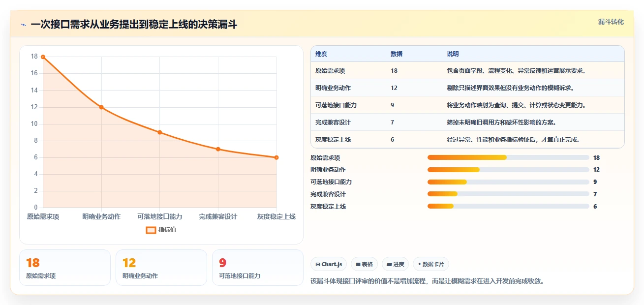Click the 漏斗转化 label at top right
Image resolution: width=644 pixels, height=305 pixels.
(x=611, y=22)
